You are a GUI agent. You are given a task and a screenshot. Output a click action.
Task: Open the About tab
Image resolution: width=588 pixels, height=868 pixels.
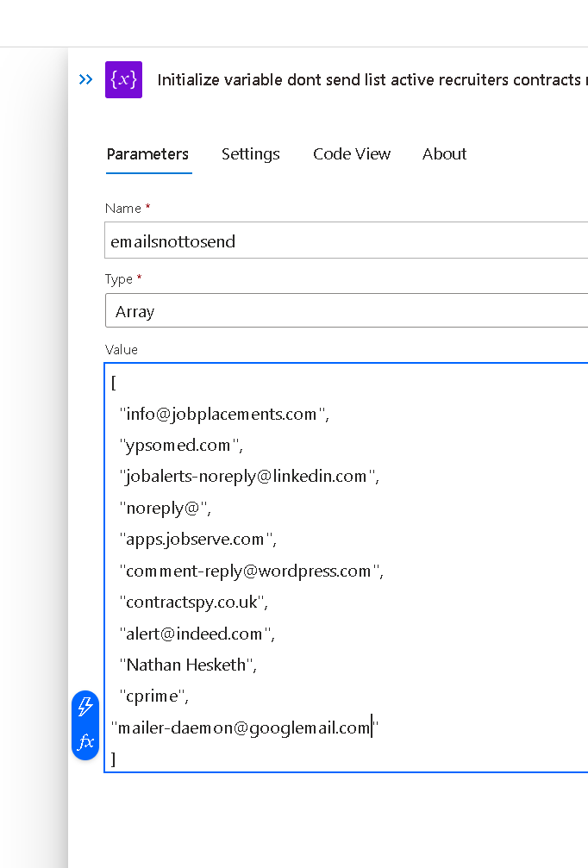tap(444, 154)
